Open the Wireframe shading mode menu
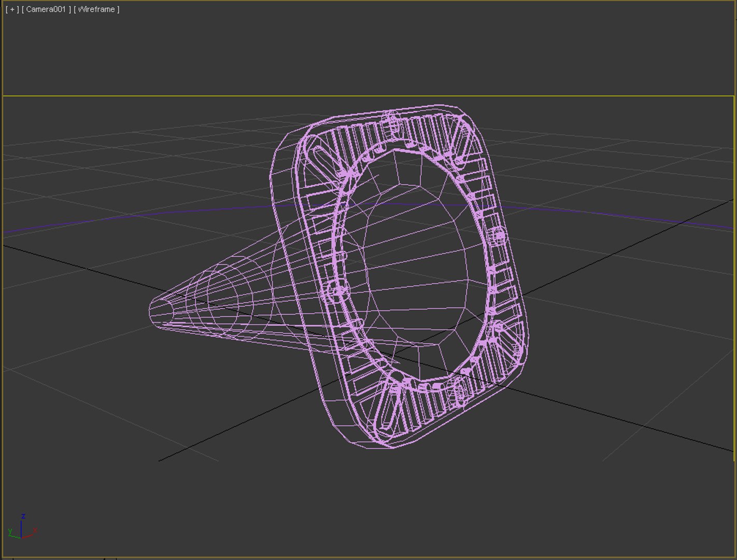Screen dimensions: 737x560 point(96,9)
